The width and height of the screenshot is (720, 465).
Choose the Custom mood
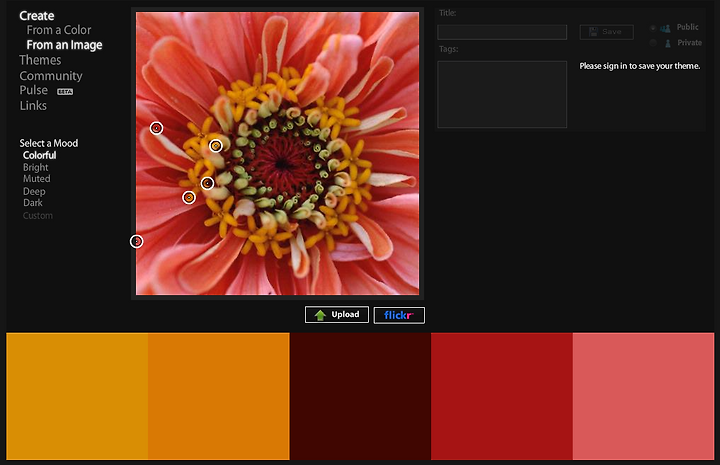38,216
